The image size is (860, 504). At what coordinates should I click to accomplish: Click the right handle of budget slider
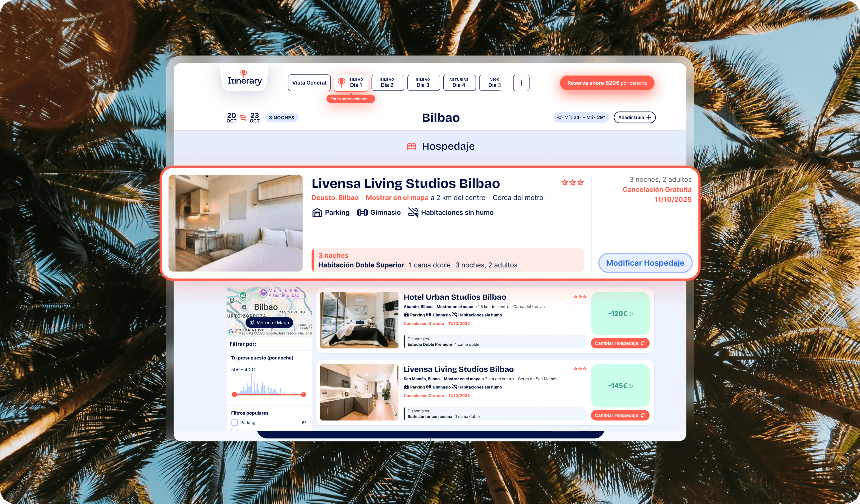click(303, 394)
